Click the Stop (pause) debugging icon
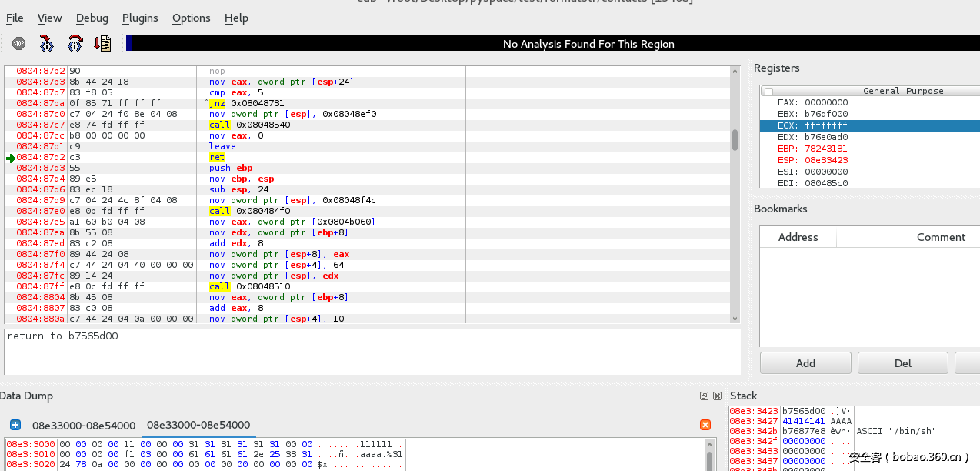 [18, 44]
